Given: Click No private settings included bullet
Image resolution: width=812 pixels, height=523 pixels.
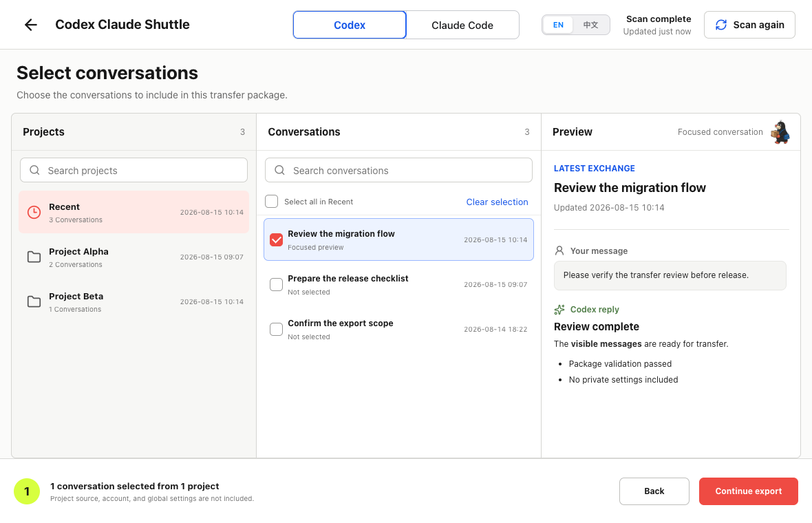Looking at the screenshot, I should (623, 380).
